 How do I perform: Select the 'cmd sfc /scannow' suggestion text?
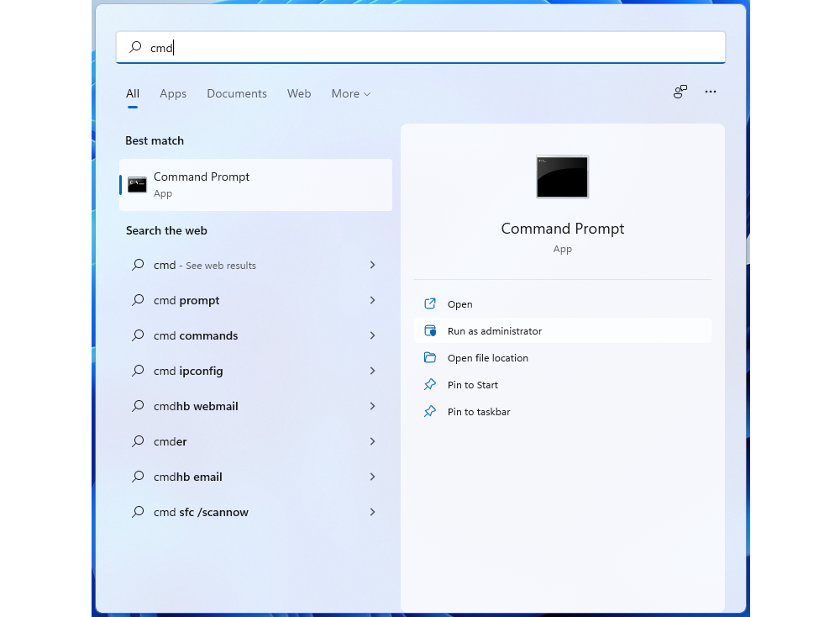coord(201,512)
